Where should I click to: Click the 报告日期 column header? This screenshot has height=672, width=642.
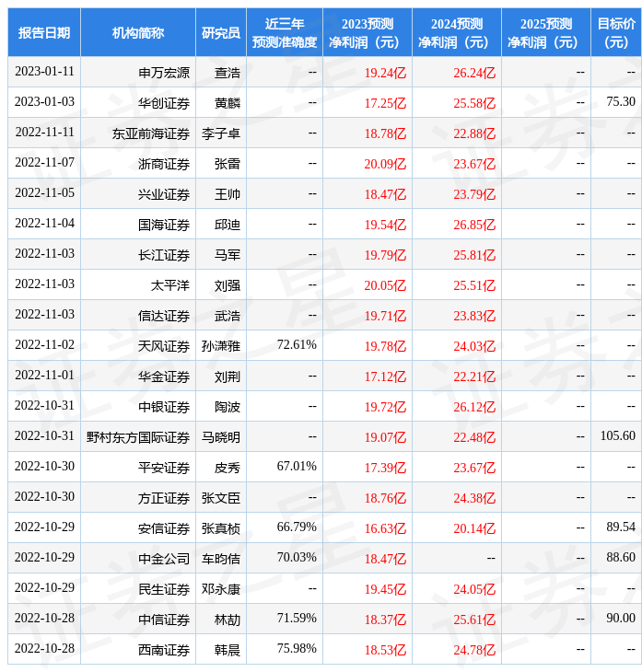(44, 32)
